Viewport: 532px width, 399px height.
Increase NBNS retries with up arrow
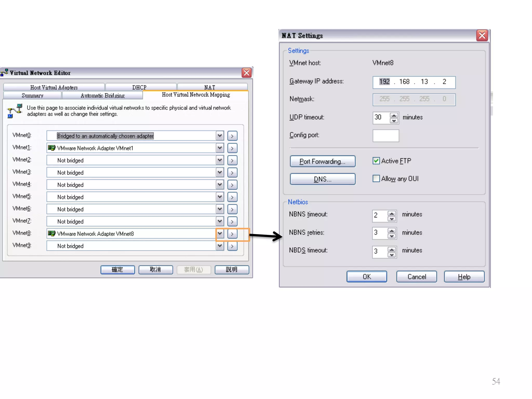(392, 230)
